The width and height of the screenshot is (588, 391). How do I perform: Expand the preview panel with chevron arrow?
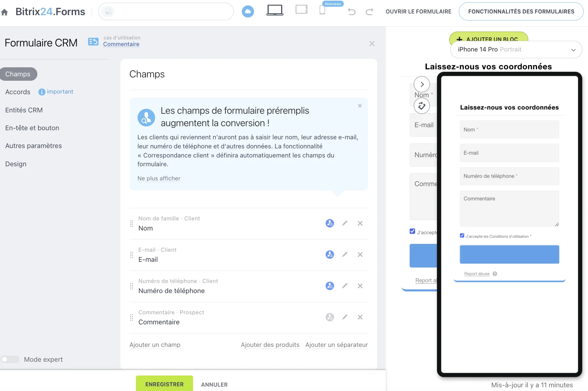(422, 84)
